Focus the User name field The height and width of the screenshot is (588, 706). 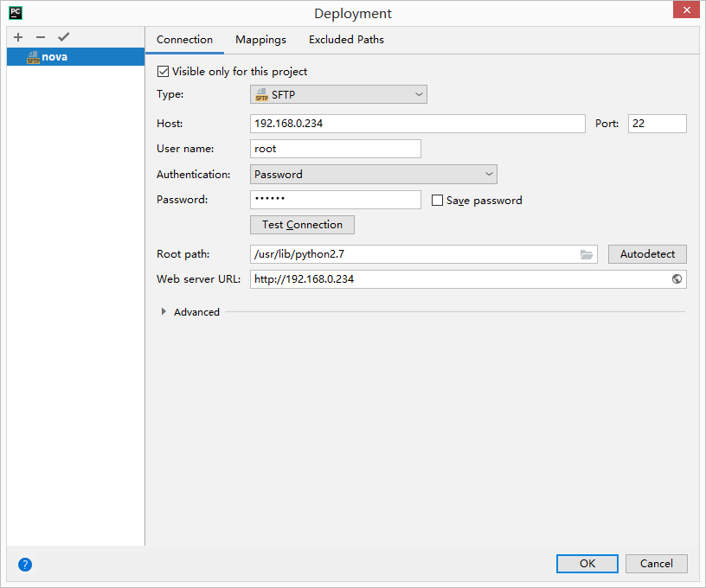pos(336,149)
